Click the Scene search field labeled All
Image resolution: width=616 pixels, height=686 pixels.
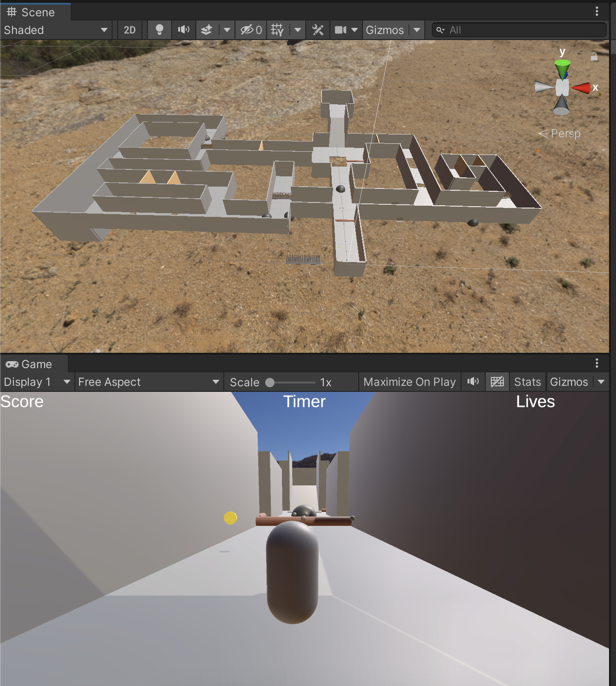(x=519, y=30)
